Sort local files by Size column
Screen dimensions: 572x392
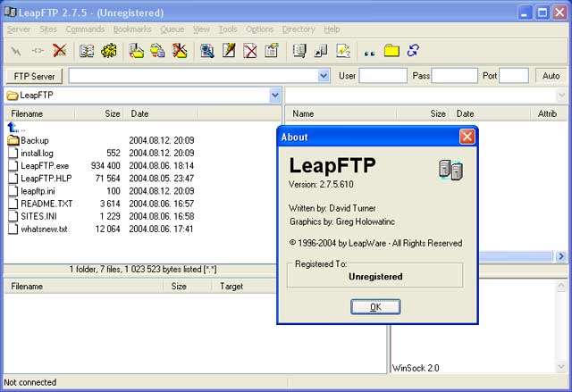coord(112,114)
